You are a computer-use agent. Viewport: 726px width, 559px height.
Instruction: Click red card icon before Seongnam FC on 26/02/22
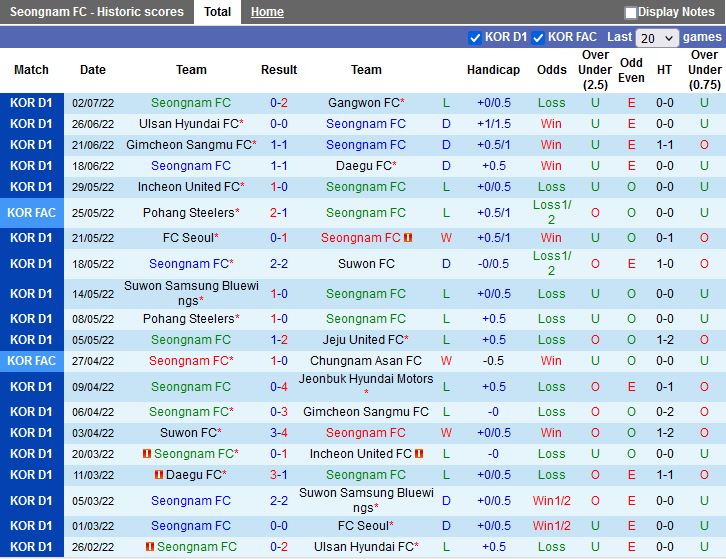(149, 547)
